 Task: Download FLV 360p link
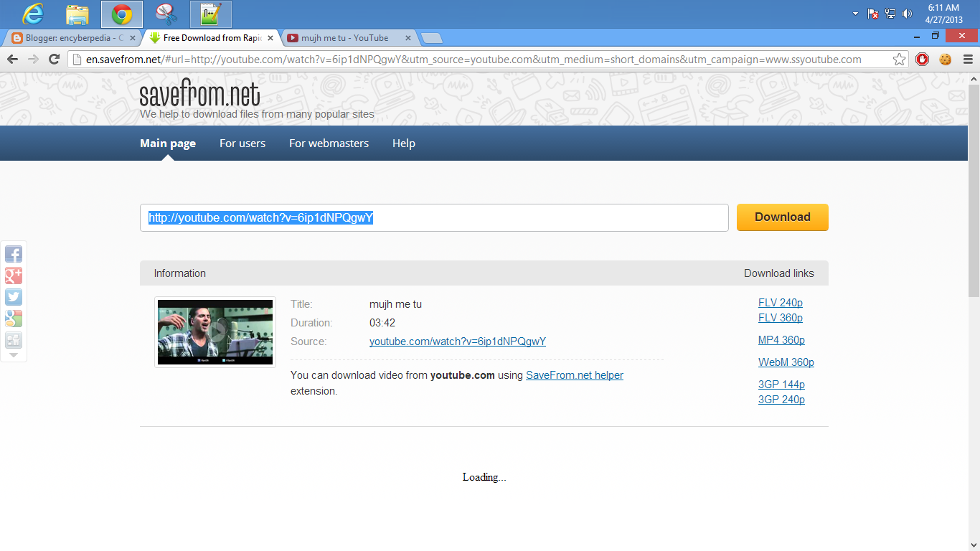point(781,318)
